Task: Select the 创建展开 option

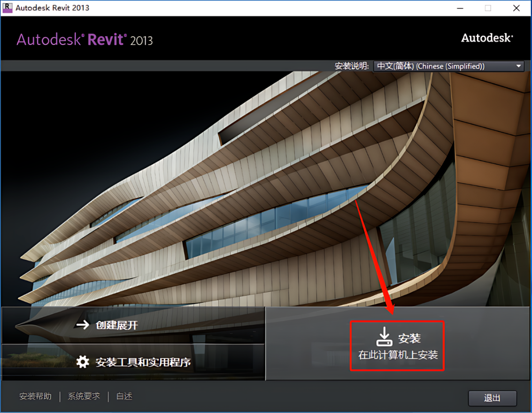Action: [x=117, y=325]
